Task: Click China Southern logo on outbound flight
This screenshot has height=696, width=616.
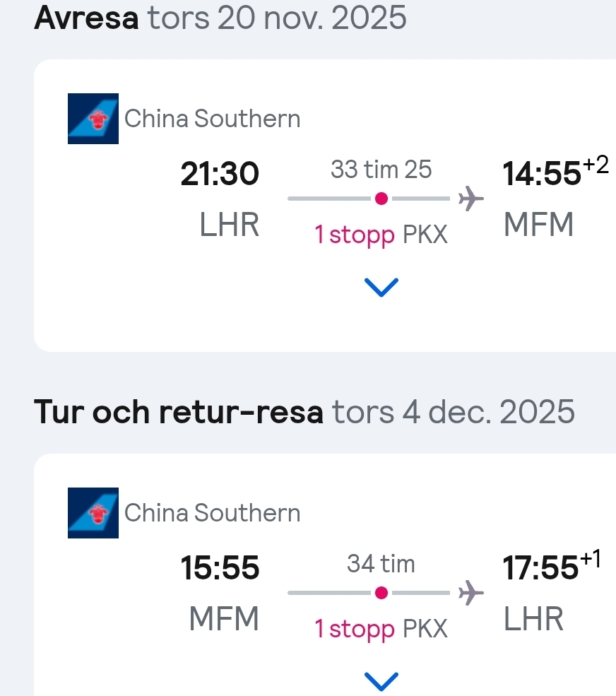Action: coord(93,119)
